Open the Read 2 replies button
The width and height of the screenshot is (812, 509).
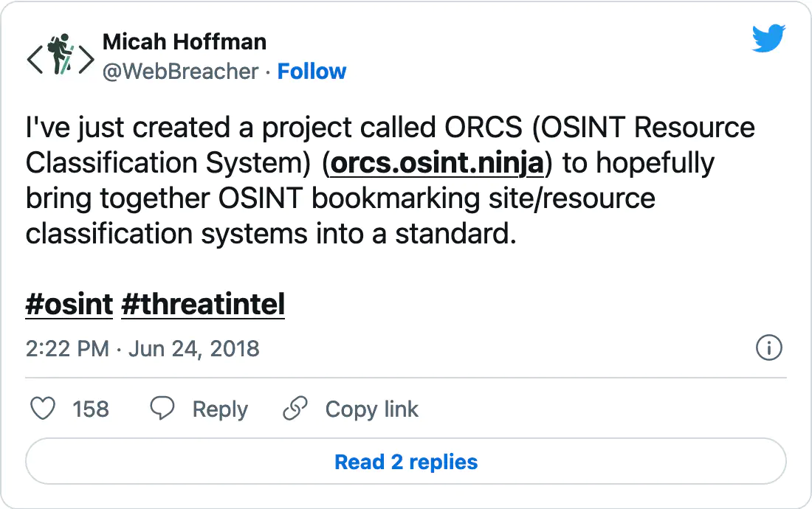click(x=406, y=461)
